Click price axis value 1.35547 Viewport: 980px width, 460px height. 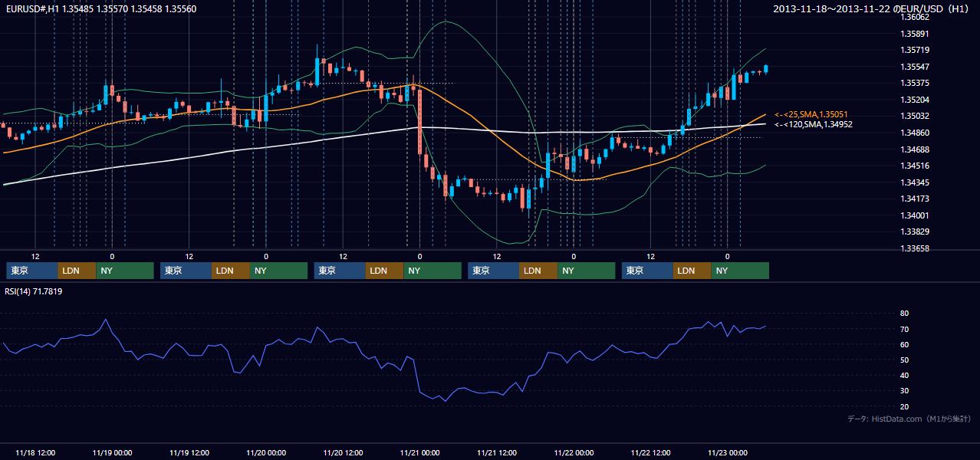pyautogui.click(x=914, y=67)
